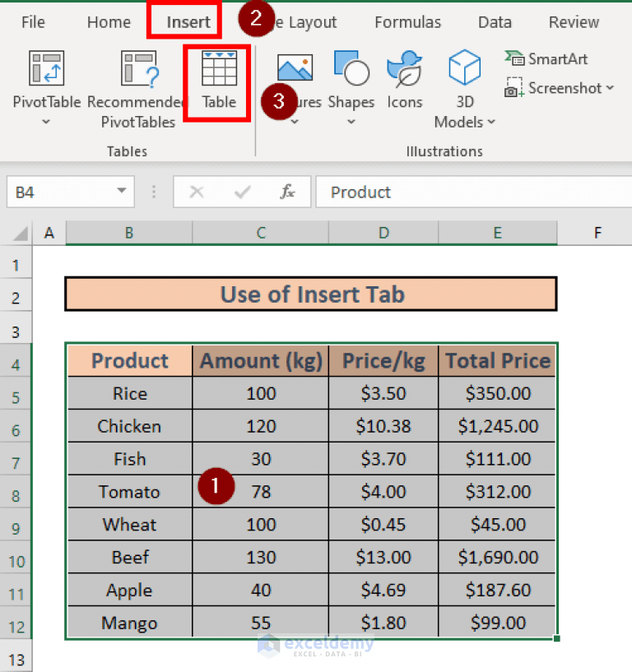The image size is (632, 672).
Task: Click the amount cell 55
Action: pyautogui.click(x=261, y=623)
